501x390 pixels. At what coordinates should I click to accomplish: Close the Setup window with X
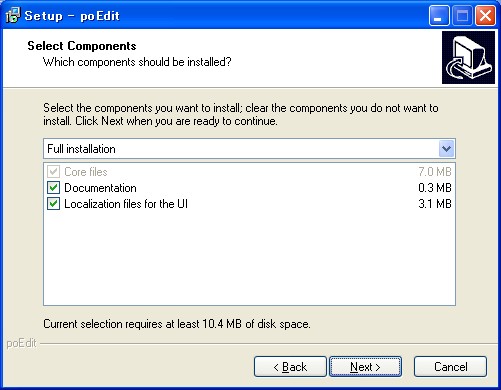(485, 16)
